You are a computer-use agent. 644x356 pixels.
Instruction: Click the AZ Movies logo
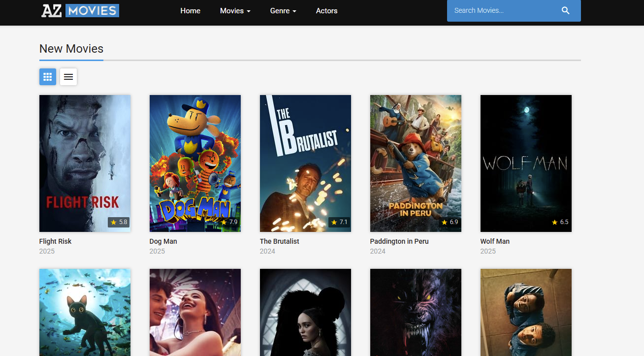coord(80,10)
